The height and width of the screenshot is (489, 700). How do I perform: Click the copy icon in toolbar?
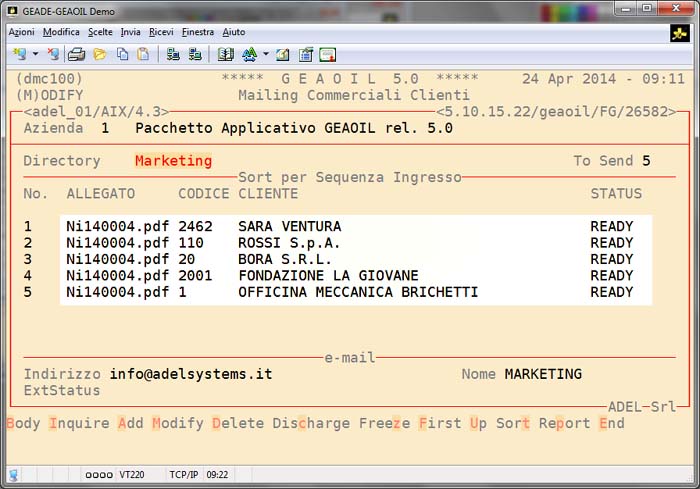tap(122, 54)
